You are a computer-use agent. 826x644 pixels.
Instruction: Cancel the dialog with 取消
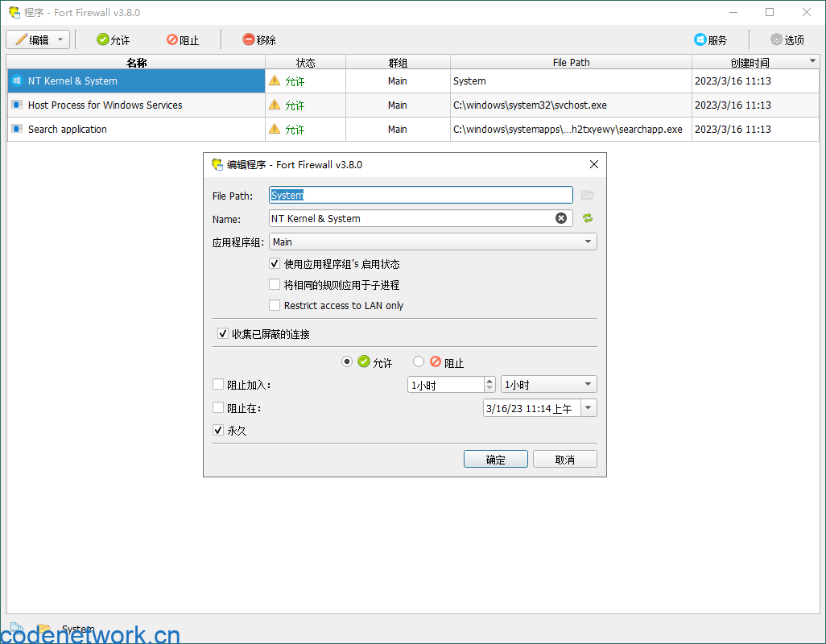[x=564, y=459]
